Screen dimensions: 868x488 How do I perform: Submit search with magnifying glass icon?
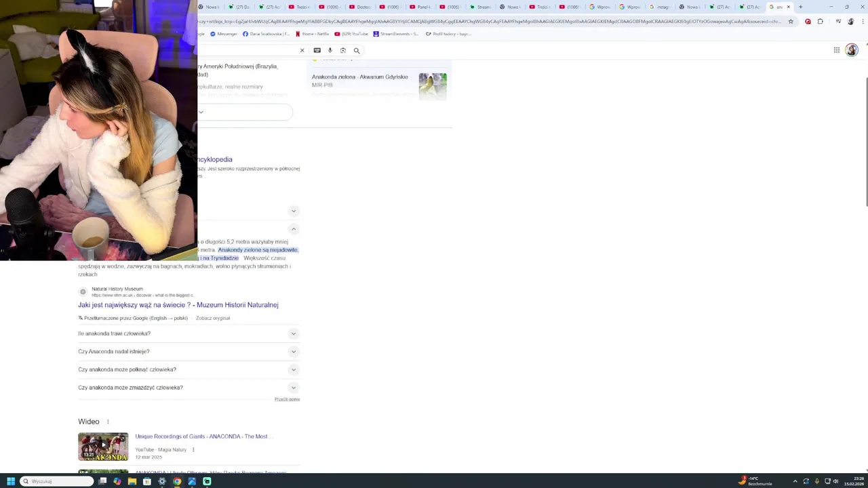coord(357,50)
